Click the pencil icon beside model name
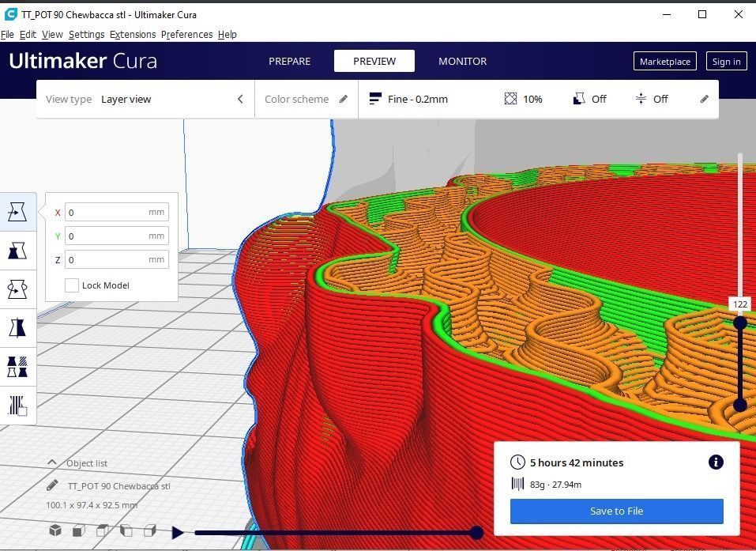The height and width of the screenshot is (551, 756). click(53, 485)
